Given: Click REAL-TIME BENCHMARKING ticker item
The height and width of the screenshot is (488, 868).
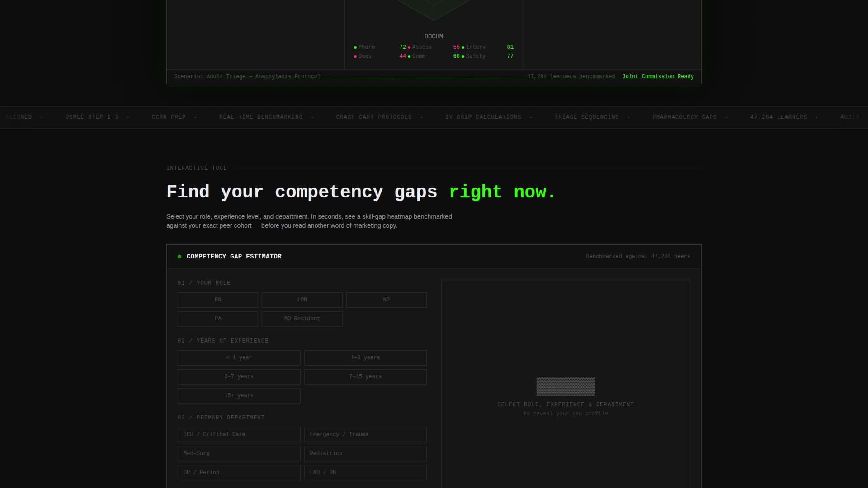Looking at the screenshot, I should tap(261, 117).
